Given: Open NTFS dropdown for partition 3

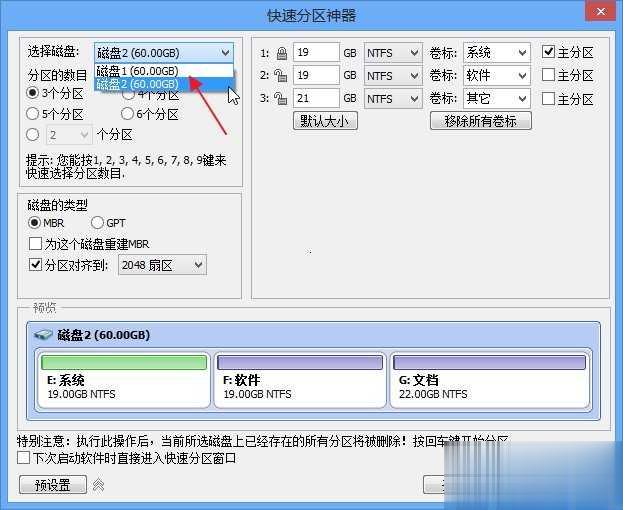Looking at the screenshot, I should 393,99.
